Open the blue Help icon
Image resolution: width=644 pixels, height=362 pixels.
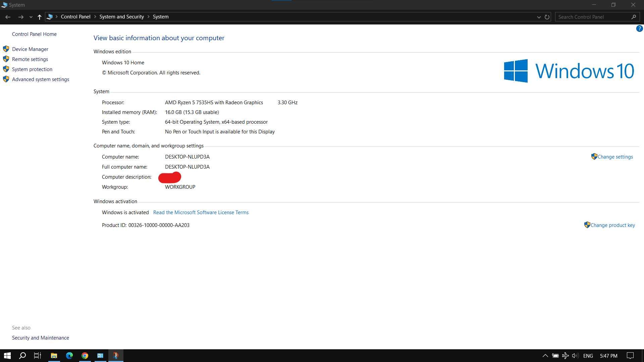[639, 29]
